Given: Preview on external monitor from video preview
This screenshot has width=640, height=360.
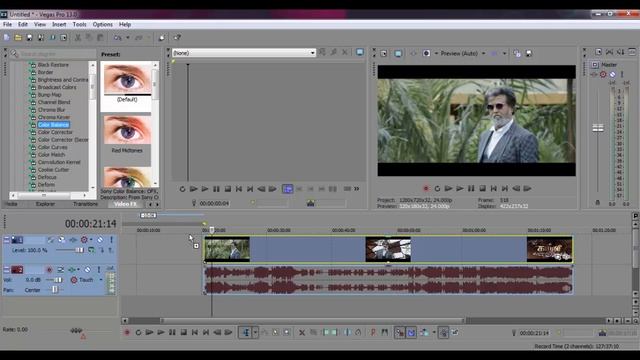Looking at the screenshot, I should pyautogui.click(x=398, y=53).
